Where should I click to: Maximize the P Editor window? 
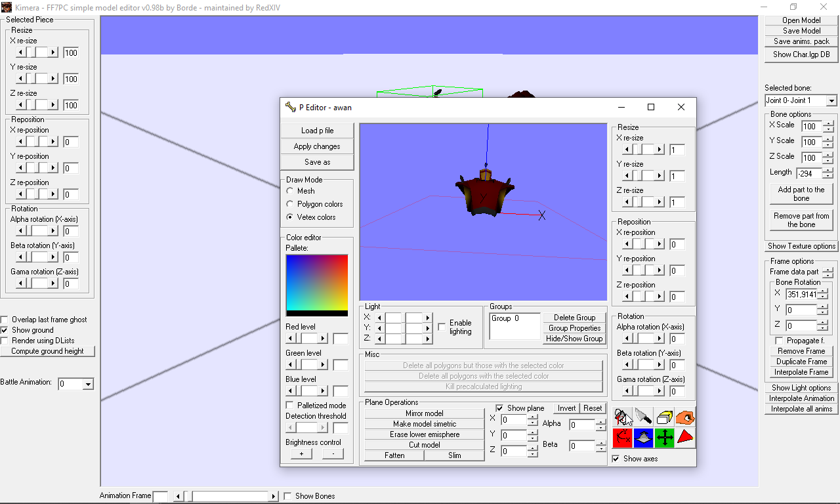pos(651,107)
